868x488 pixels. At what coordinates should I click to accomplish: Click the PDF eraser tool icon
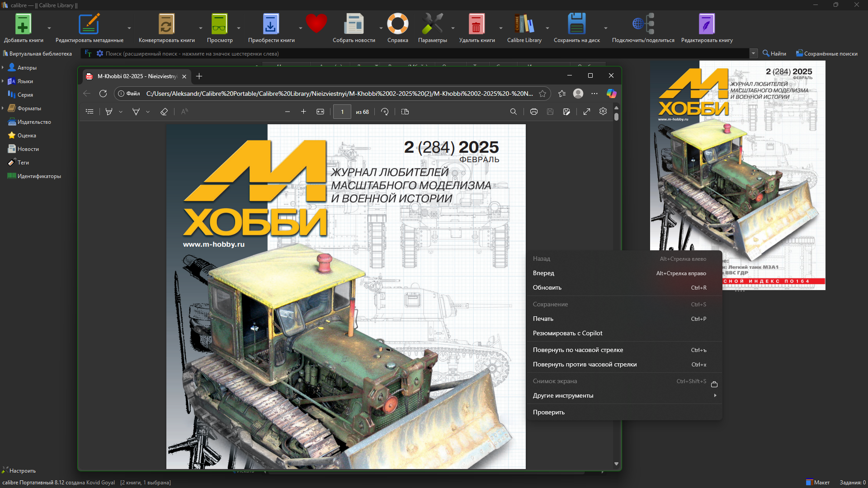coord(164,112)
